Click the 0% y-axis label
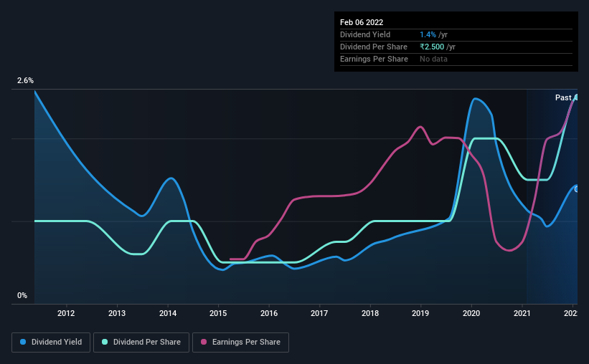Viewport: 589px width, 364px height. [22, 295]
